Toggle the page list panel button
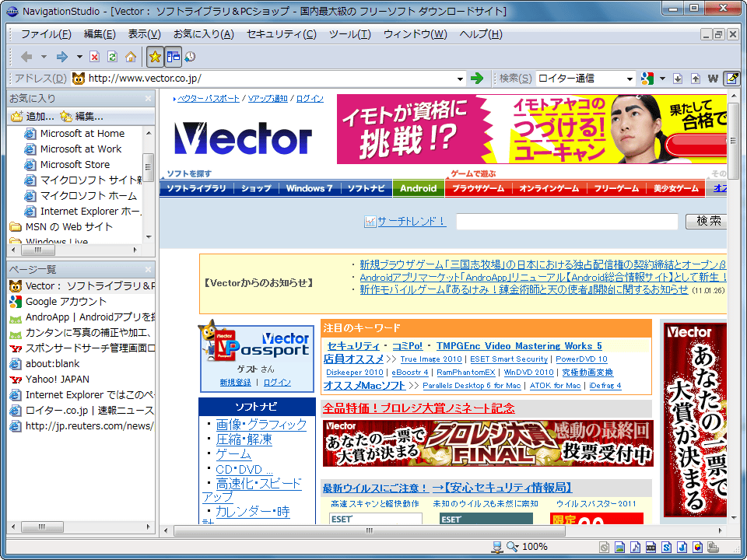The width and height of the screenshot is (747, 560). click(x=173, y=57)
